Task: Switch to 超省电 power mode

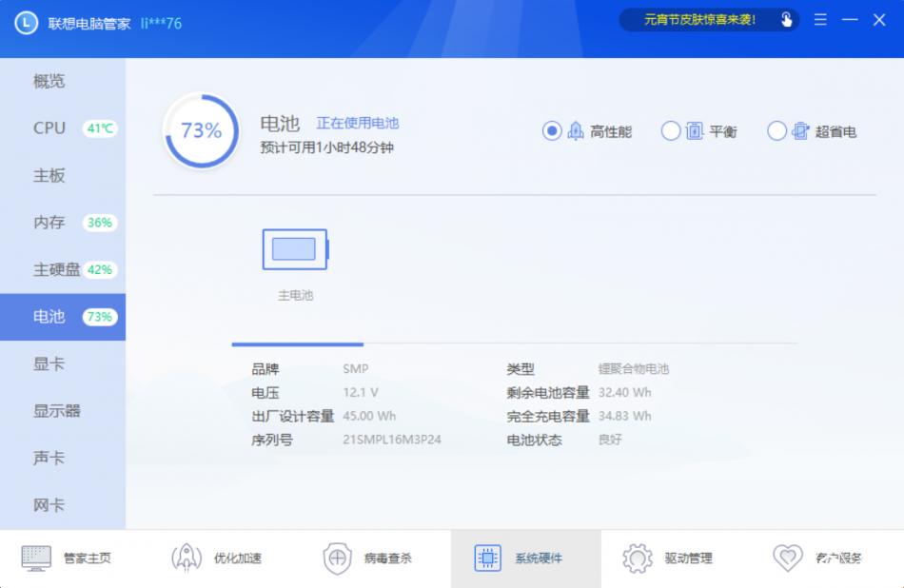Action: click(777, 130)
